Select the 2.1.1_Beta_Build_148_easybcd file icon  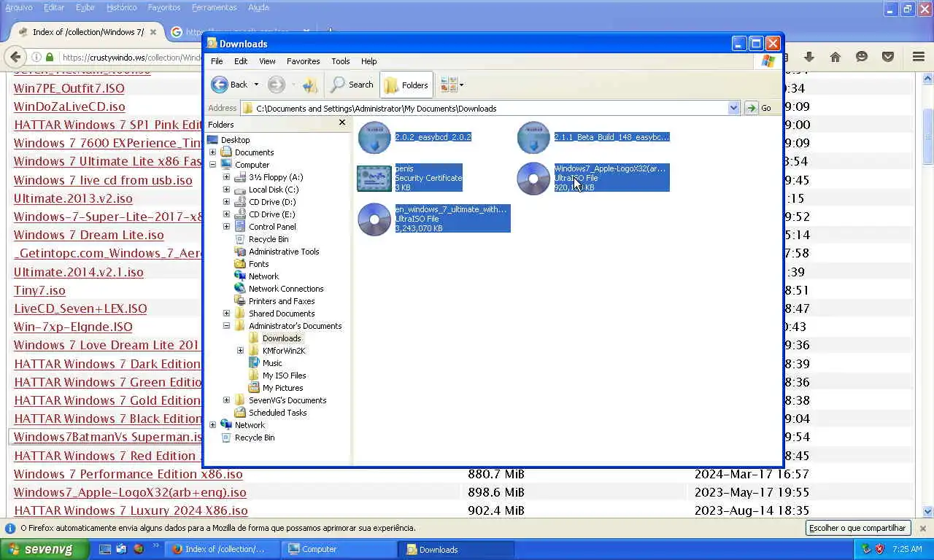click(x=533, y=137)
